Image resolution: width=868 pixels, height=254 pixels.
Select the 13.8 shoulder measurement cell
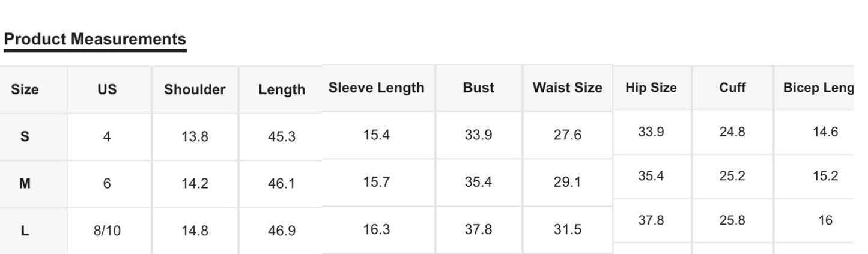tap(195, 136)
